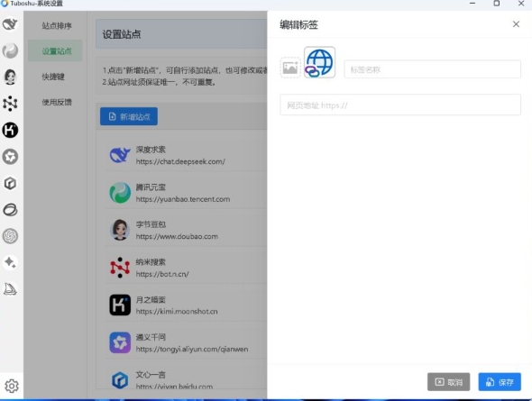Open Doubao avatar icon in left sidebar
Screen dimensions: 532x401
coord(10,77)
